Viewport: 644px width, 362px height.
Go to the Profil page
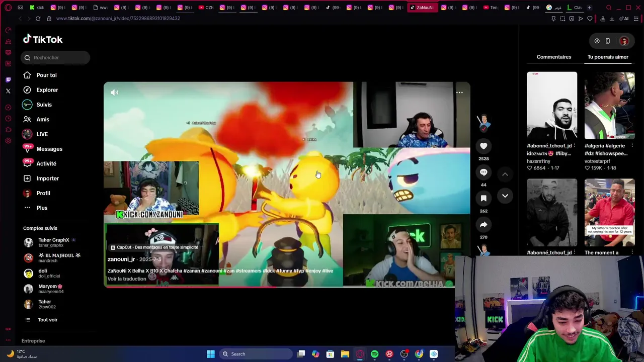coord(36,193)
